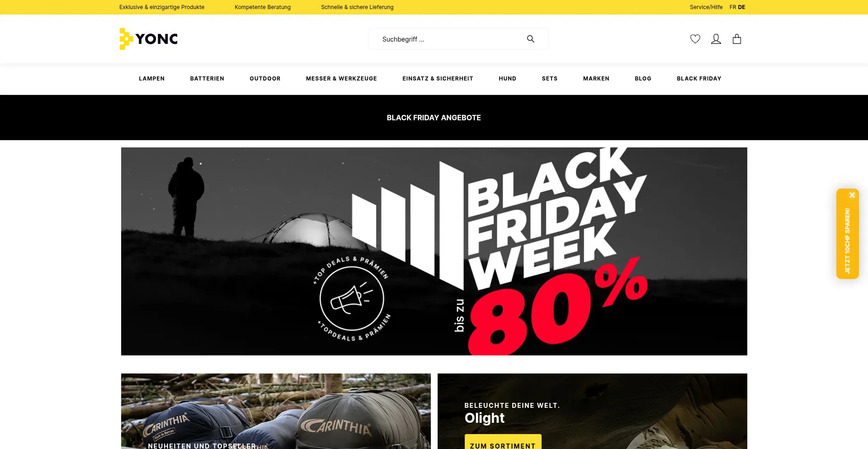This screenshot has height=449, width=868.
Task: Click the Black Friday Angebote banner
Action: pos(434,118)
